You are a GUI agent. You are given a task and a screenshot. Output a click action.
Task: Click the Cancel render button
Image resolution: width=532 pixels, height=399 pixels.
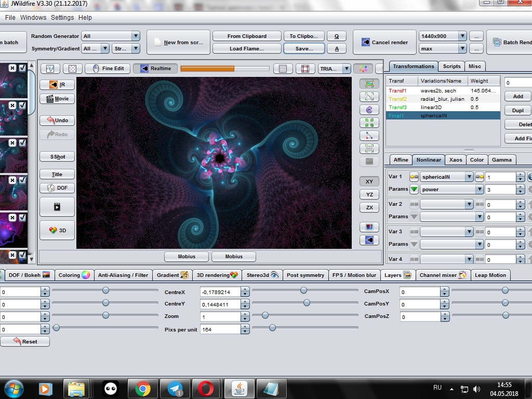click(384, 42)
